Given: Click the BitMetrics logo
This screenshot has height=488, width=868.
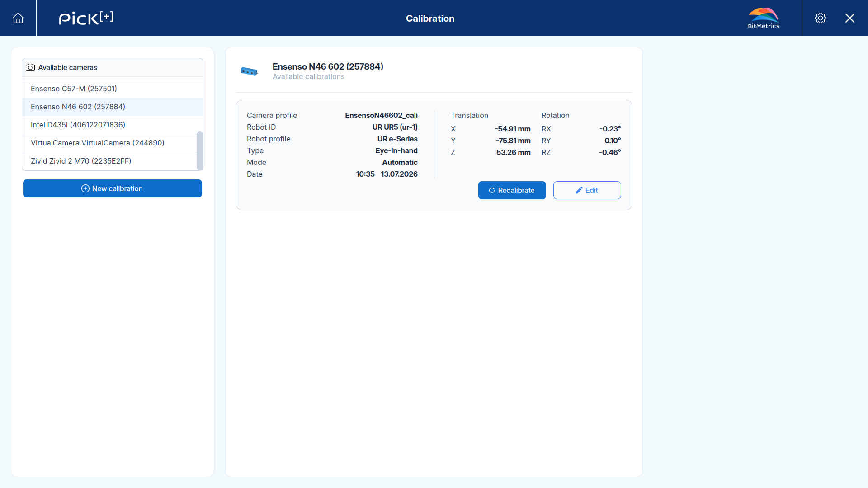Looking at the screenshot, I should [x=764, y=18].
